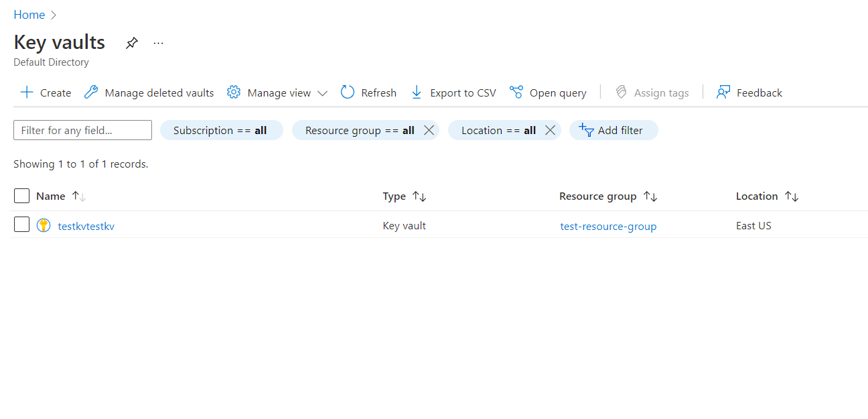Click the Manage view gear icon

[234, 93]
